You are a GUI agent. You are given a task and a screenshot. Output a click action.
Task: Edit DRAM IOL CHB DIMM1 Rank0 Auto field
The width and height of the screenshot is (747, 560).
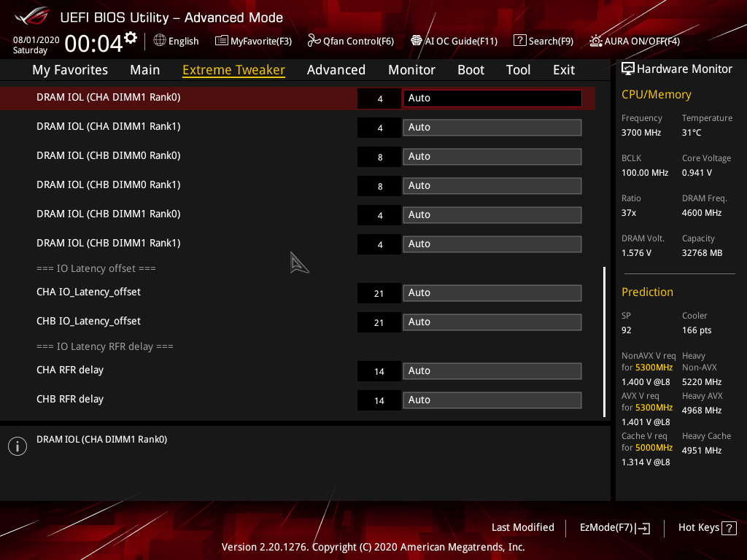492,215
